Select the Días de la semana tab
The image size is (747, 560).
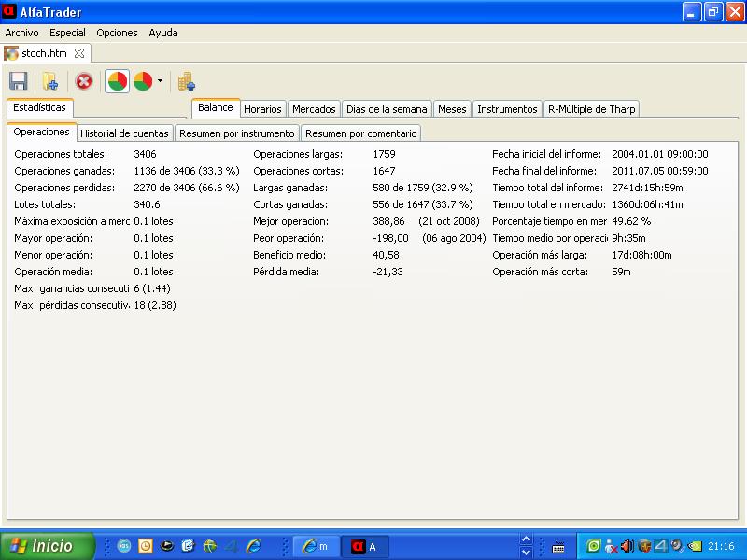[x=387, y=109]
